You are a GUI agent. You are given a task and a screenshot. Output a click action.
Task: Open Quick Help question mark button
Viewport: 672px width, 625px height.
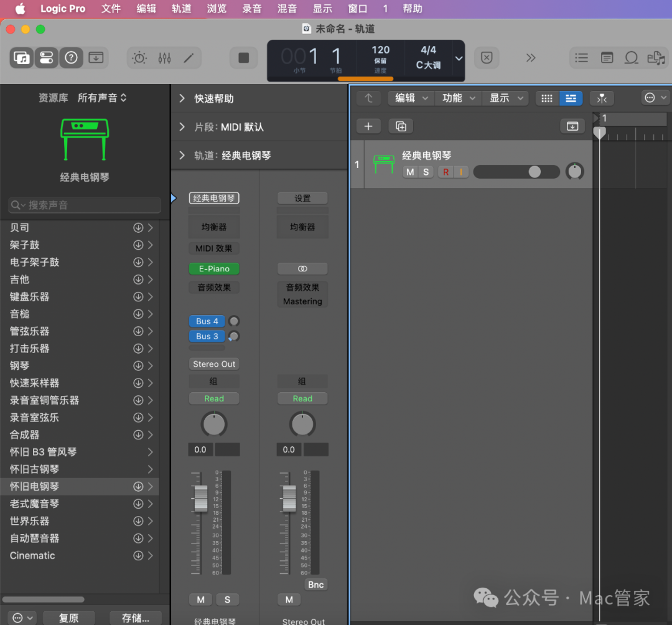click(71, 57)
